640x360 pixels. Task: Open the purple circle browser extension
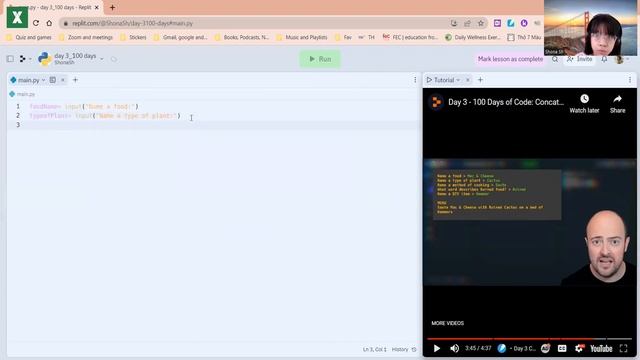click(524, 23)
